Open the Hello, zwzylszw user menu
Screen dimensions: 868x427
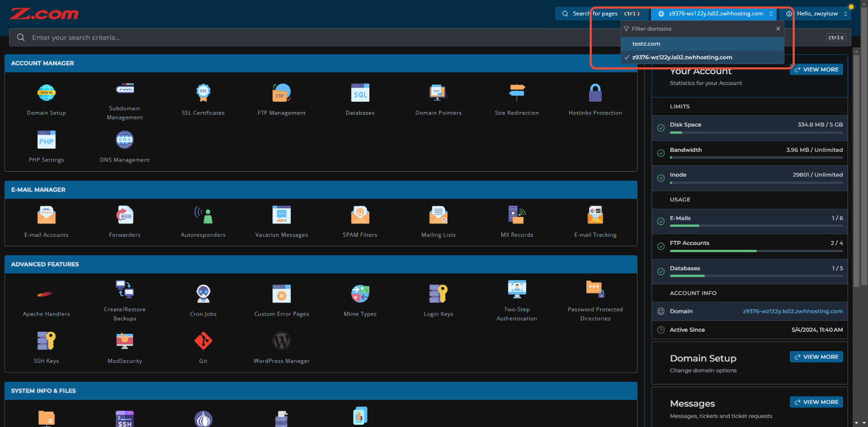click(x=817, y=13)
